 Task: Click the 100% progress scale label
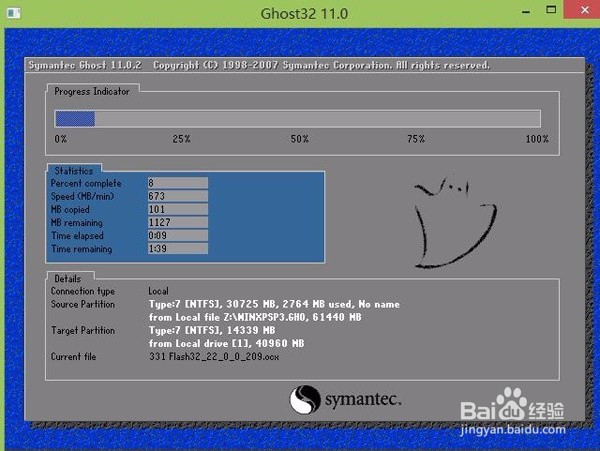point(537,139)
